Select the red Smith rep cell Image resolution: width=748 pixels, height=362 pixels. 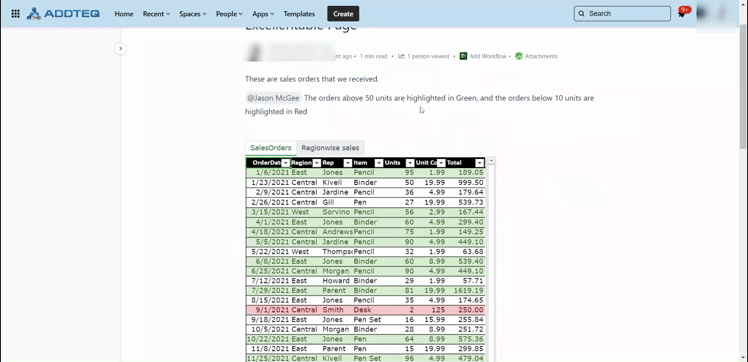(336, 310)
